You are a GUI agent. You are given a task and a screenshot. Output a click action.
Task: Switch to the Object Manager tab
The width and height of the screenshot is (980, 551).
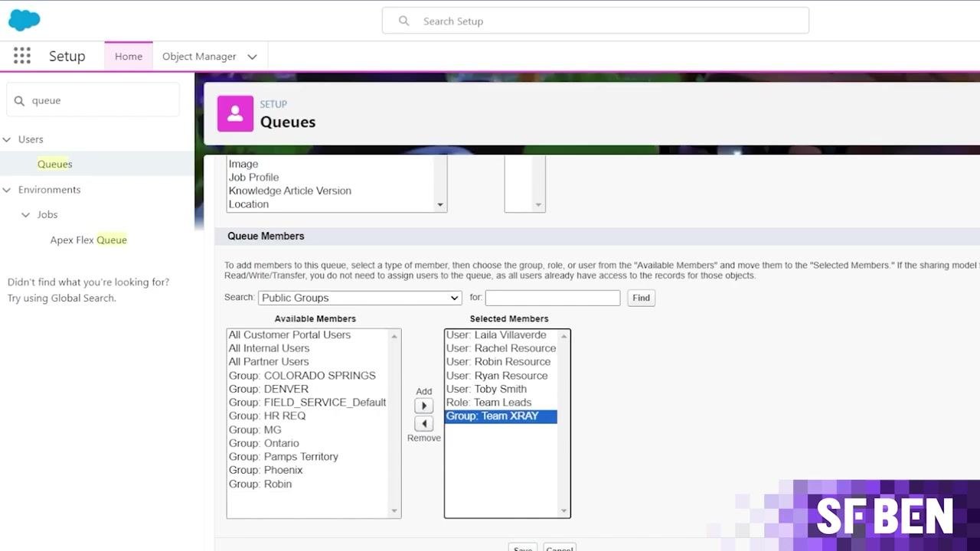pyautogui.click(x=199, y=57)
